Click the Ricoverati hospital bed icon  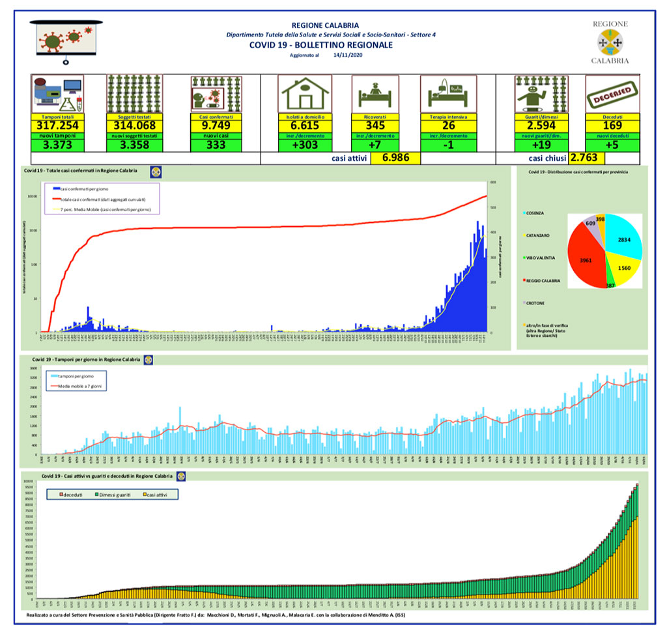375,94
